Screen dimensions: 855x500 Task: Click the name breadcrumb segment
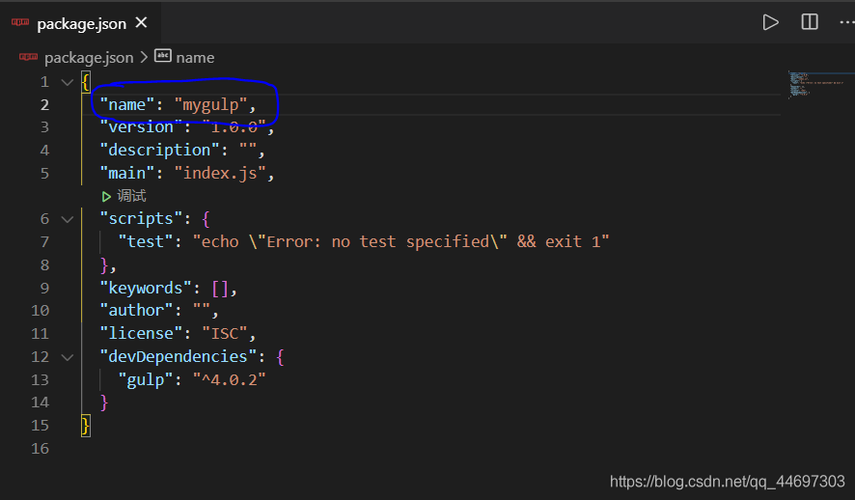[195, 57]
